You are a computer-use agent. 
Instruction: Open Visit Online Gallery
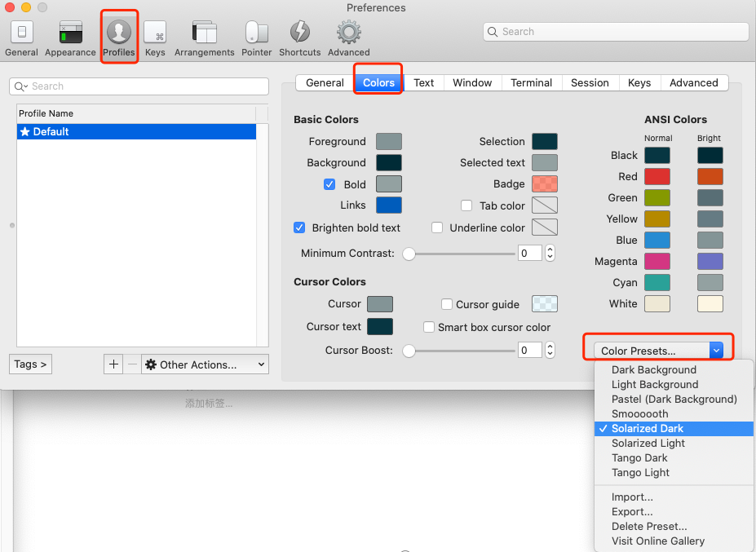pos(674,541)
